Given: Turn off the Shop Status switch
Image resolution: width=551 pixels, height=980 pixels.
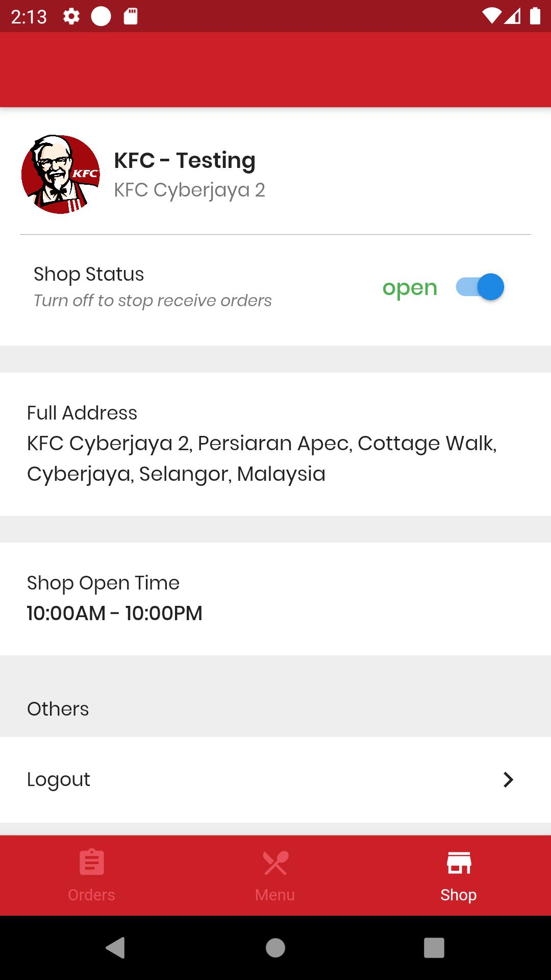Looking at the screenshot, I should click(x=480, y=287).
